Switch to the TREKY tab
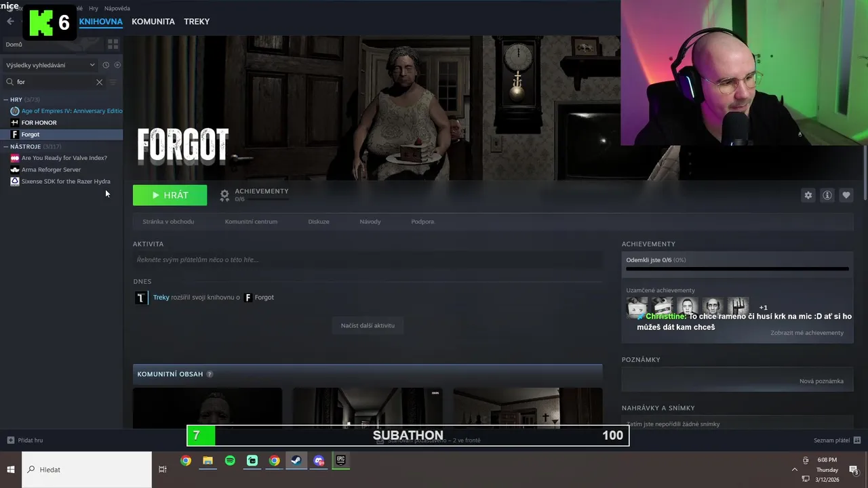This screenshot has width=868, height=488. point(197,22)
